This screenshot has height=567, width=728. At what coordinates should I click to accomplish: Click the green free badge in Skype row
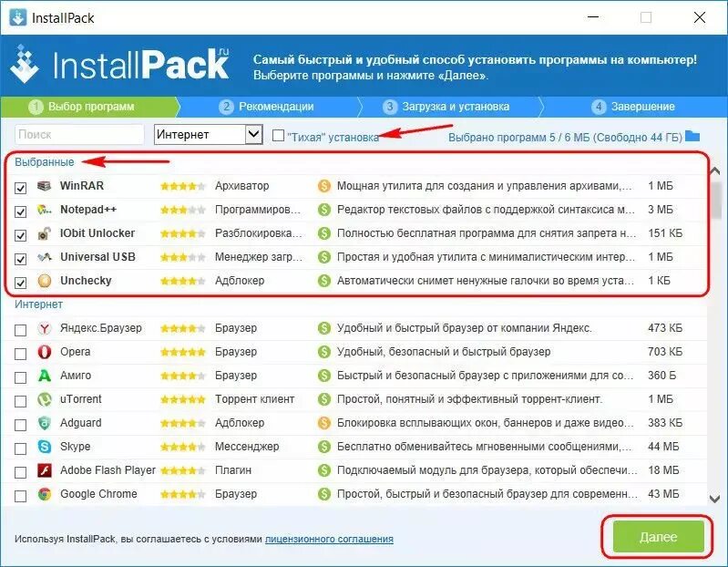[x=323, y=447]
